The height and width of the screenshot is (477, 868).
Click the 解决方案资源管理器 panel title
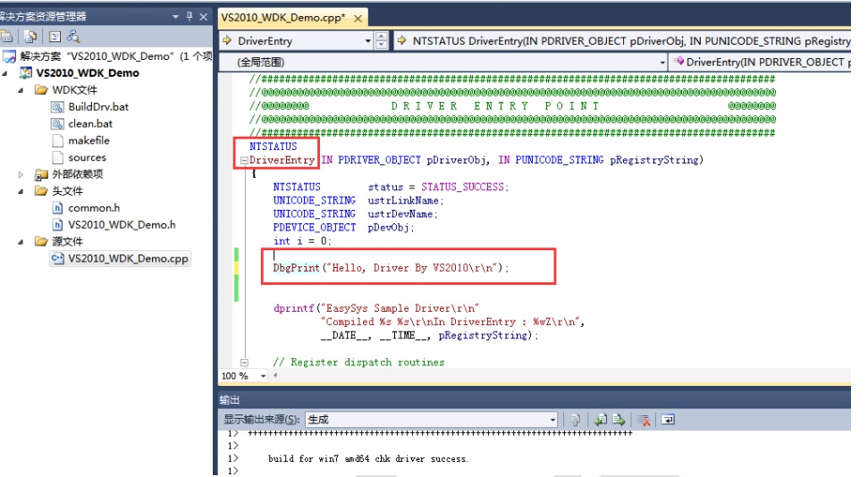43,17
